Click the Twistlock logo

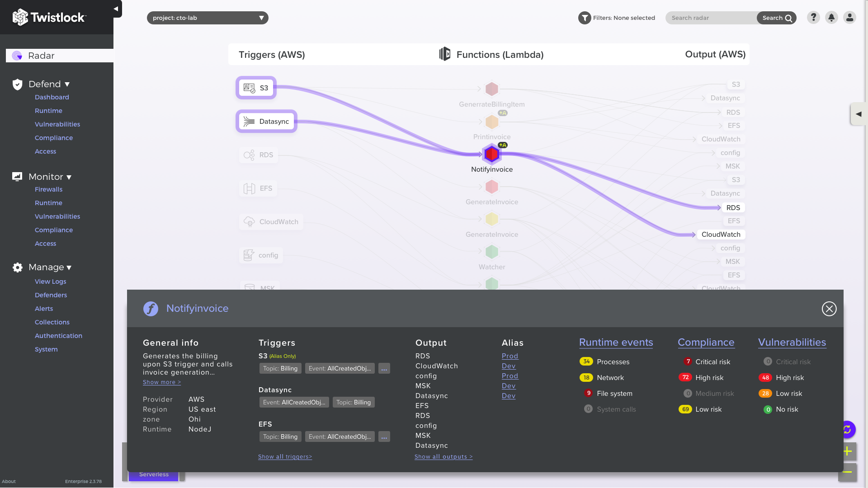point(49,18)
